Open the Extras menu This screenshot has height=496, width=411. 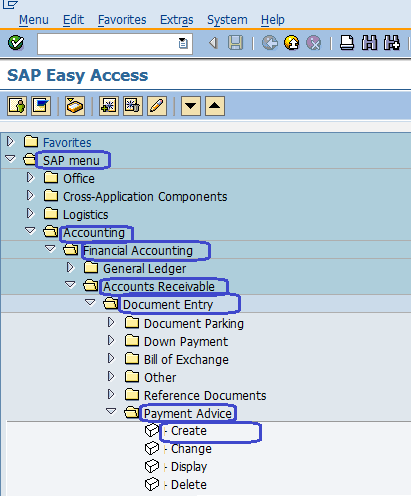point(177,20)
